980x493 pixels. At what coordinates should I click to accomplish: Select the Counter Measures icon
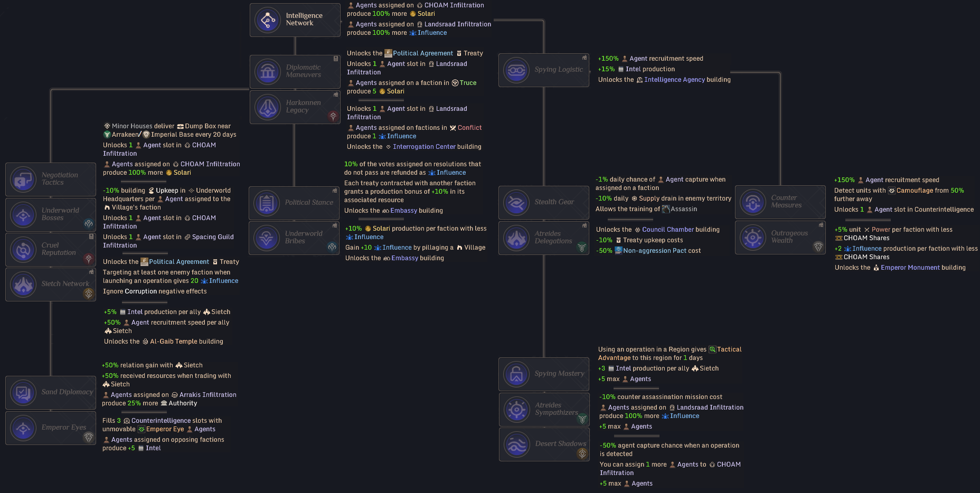[x=753, y=202]
